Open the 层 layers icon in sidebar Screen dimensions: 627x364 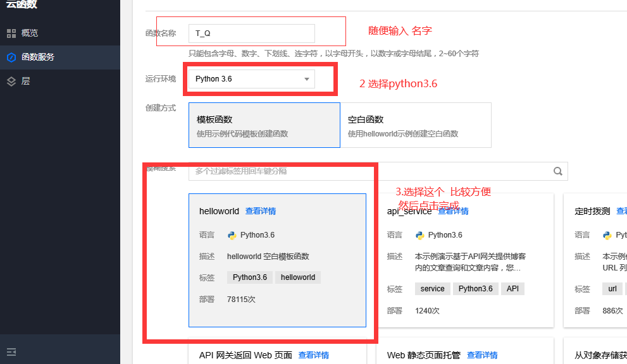11,81
